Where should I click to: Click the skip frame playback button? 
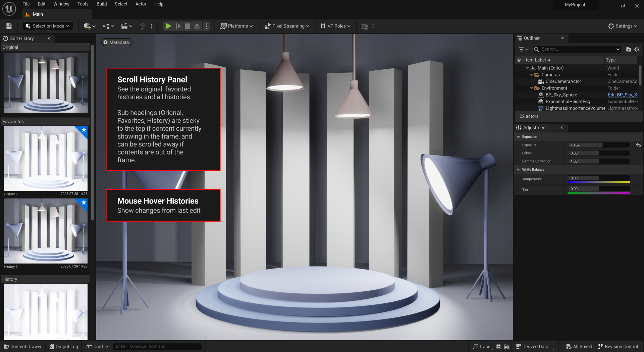point(178,26)
